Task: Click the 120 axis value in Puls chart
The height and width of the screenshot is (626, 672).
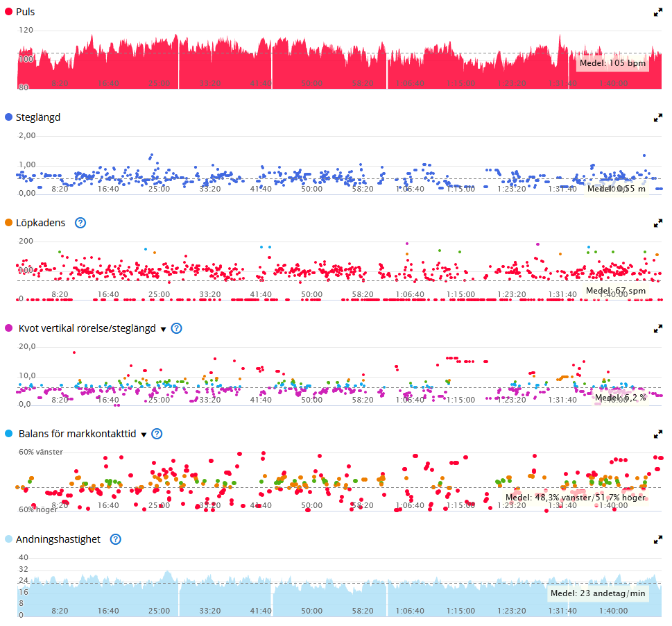Action: pyautogui.click(x=26, y=30)
